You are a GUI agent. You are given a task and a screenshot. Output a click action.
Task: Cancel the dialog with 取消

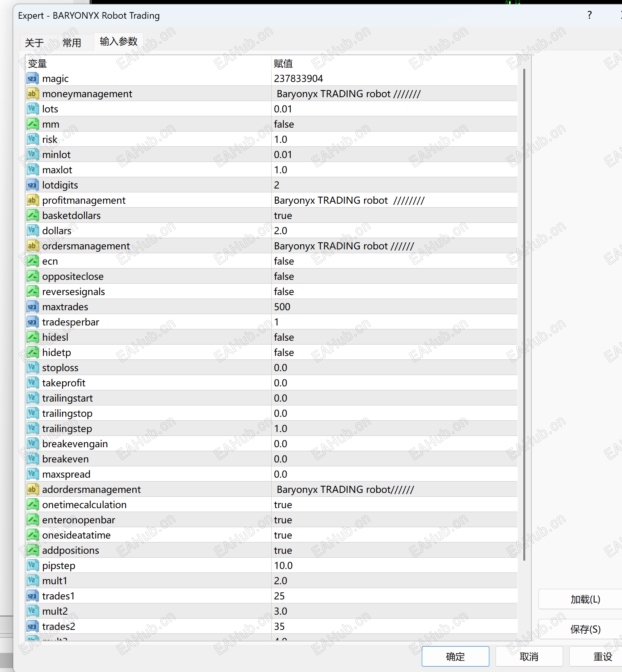pyautogui.click(x=529, y=657)
